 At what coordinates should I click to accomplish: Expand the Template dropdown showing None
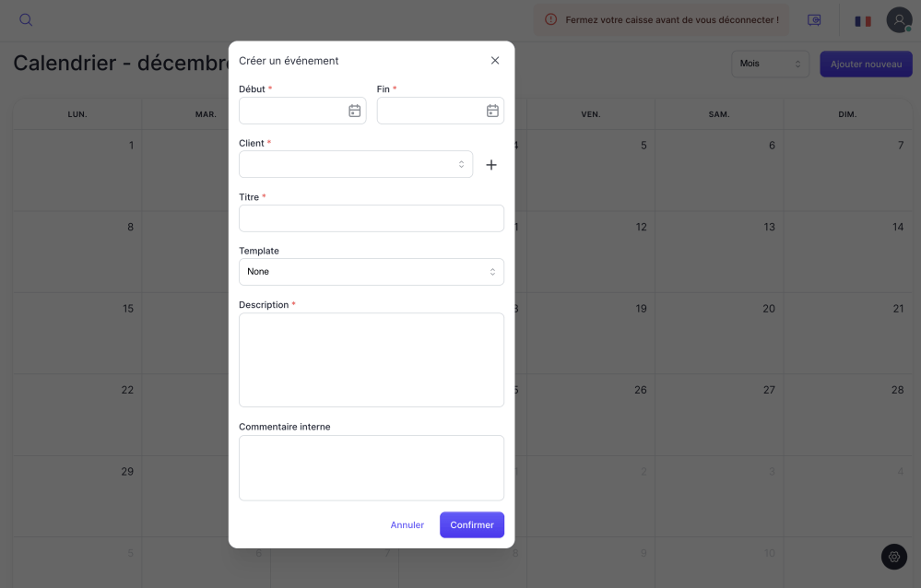371,272
